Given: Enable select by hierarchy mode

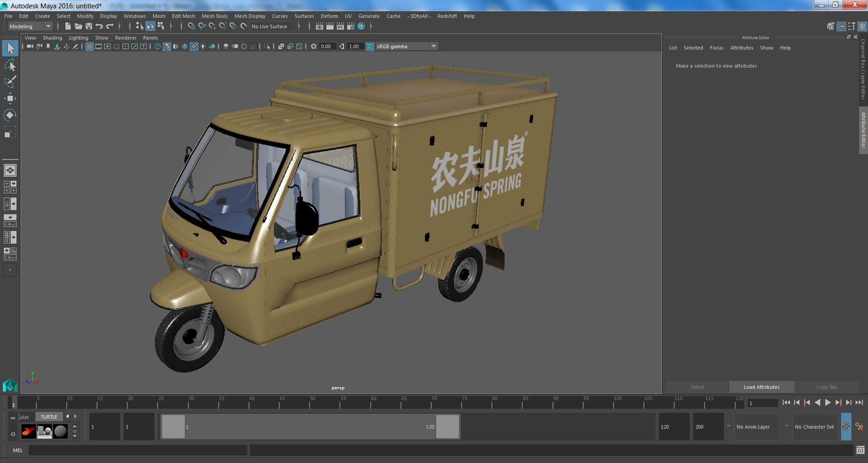Looking at the screenshot, I should [140, 26].
